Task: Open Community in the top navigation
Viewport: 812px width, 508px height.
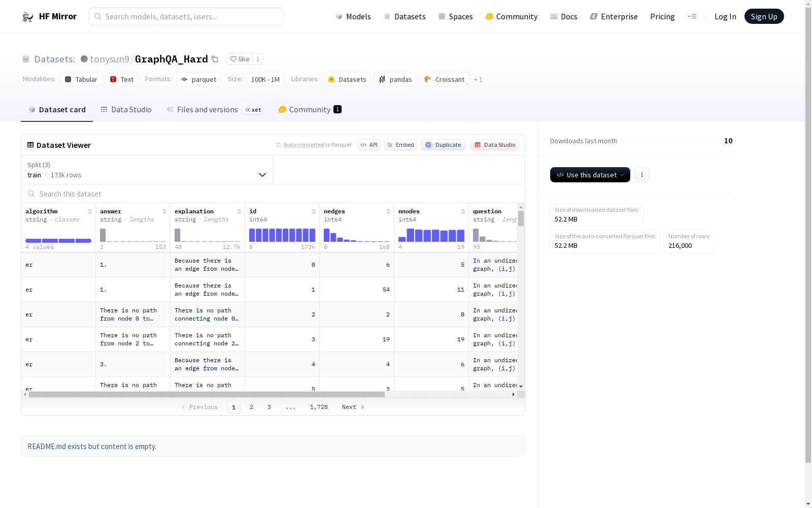Action: [x=512, y=17]
